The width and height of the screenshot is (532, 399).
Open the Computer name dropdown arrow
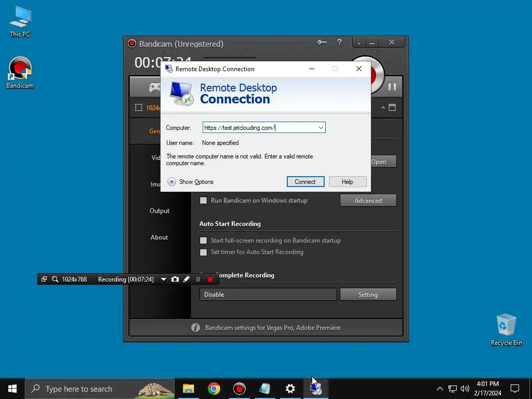(x=321, y=128)
